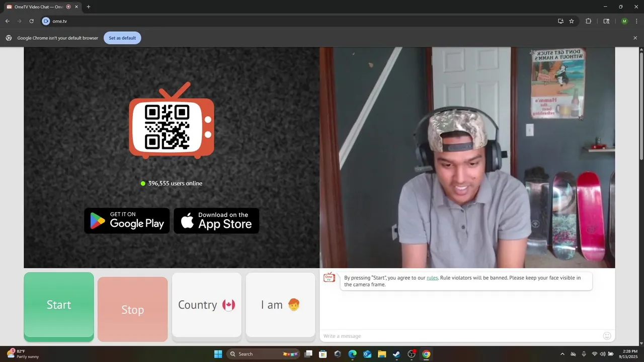Open Steam from taskbar
The height and width of the screenshot is (362, 644).
point(396,354)
